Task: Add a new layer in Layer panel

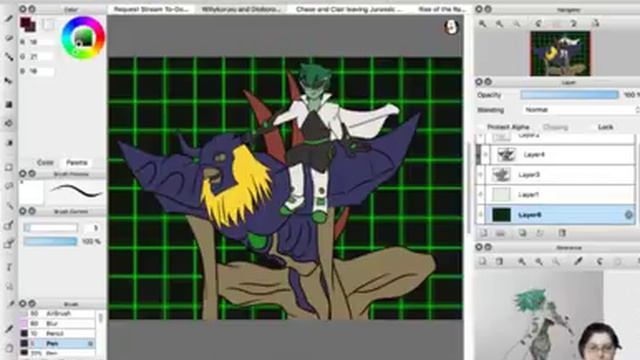Action: (483, 233)
